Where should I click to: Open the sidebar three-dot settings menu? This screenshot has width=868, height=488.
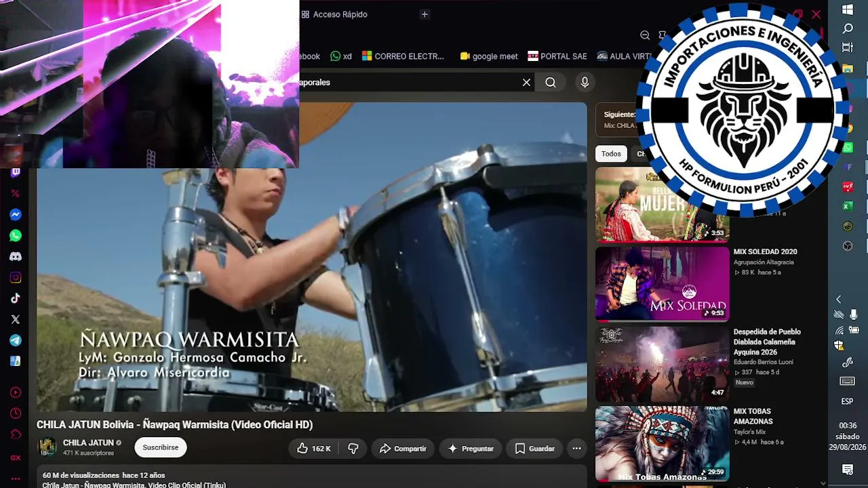pos(16,479)
